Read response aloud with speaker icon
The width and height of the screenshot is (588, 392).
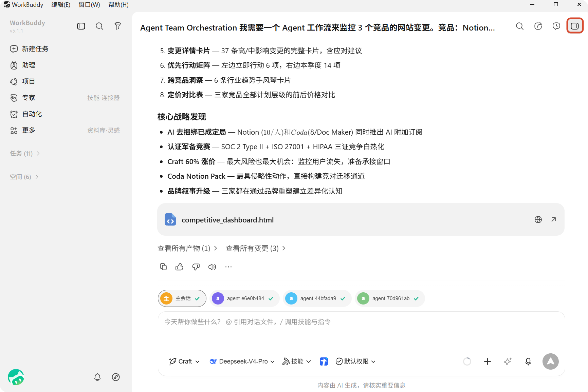(x=212, y=267)
